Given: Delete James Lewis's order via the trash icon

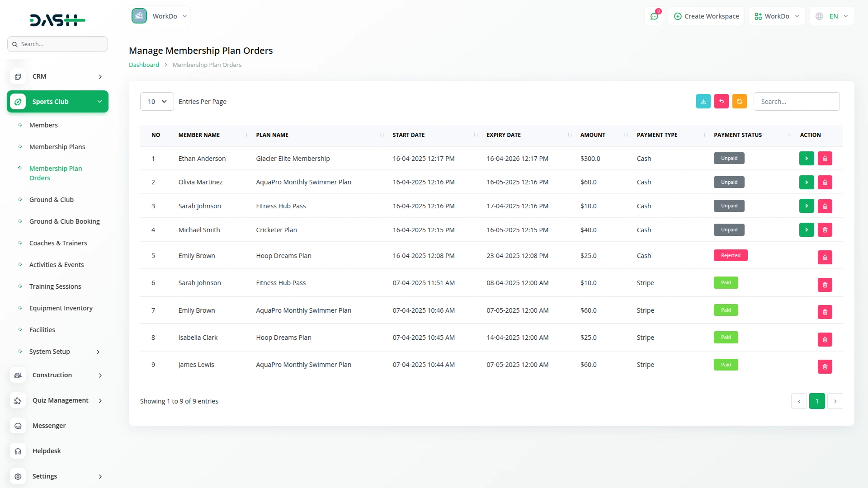Looking at the screenshot, I should point(825,367).
